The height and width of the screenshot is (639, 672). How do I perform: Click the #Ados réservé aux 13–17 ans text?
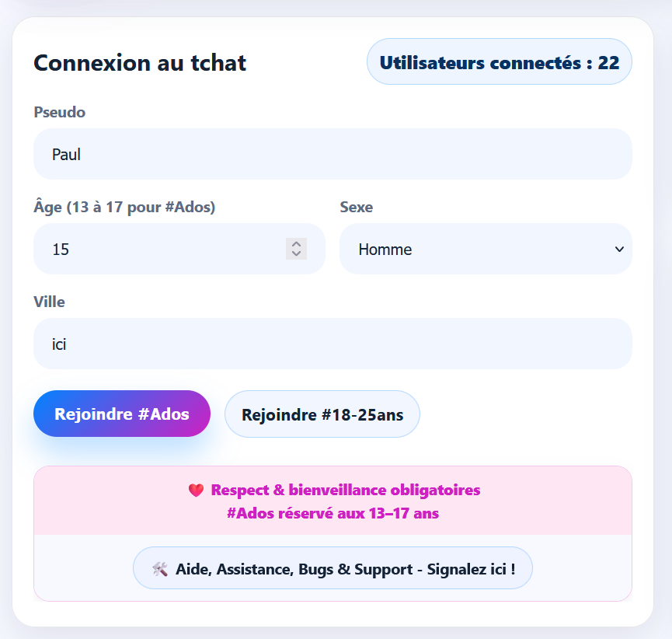click(x=333, y=513)
